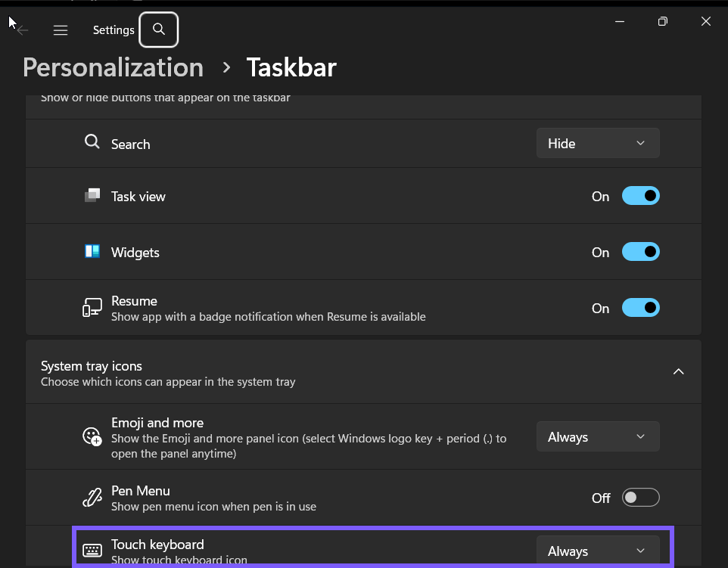Image resolution: width=728 pixels, height=568 pixels.
Task: Open the Settings search button
Action: [x=159, y=29]
